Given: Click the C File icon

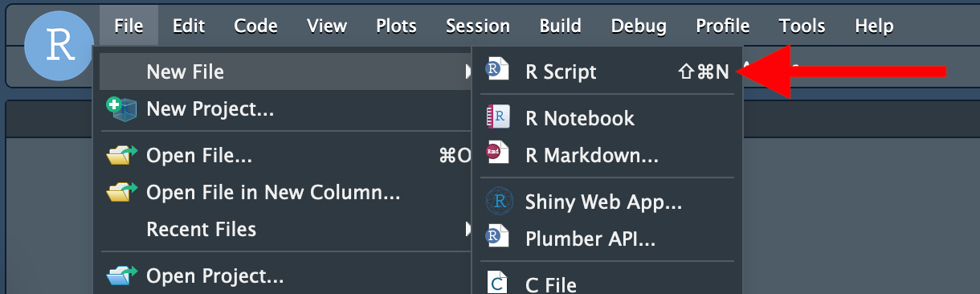Looking at the screenshot, I should [499, 283].
